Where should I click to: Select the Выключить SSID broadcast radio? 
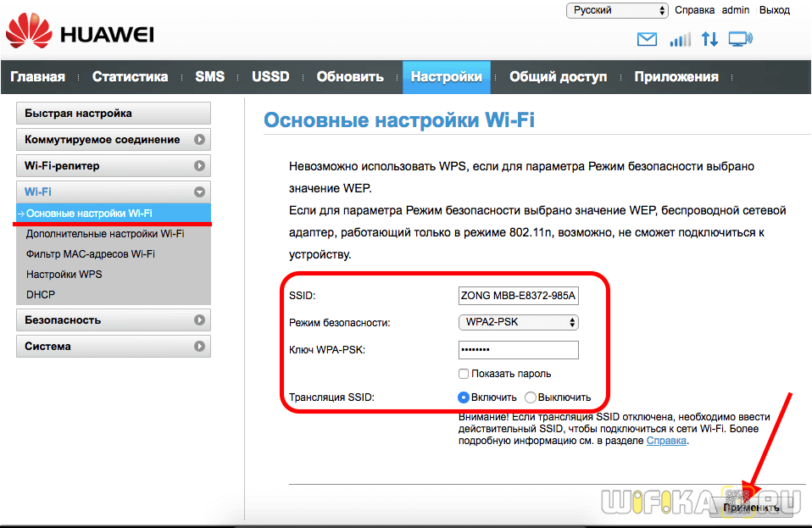click(x=531, y=397)
